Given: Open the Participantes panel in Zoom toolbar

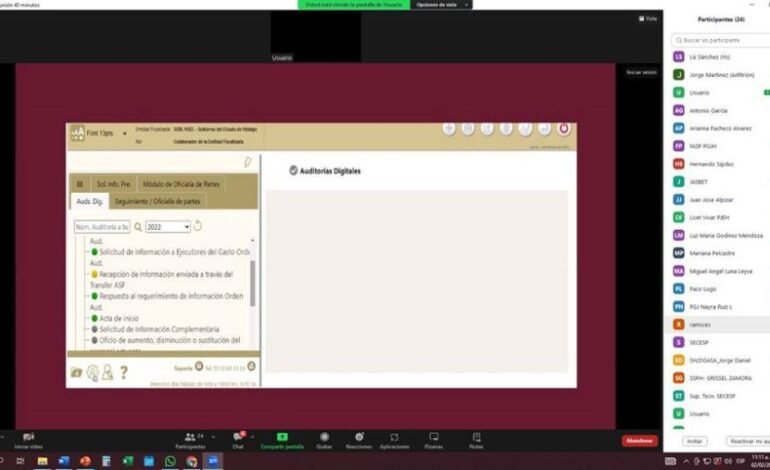Looking at the screenshot, I should 188,437.
